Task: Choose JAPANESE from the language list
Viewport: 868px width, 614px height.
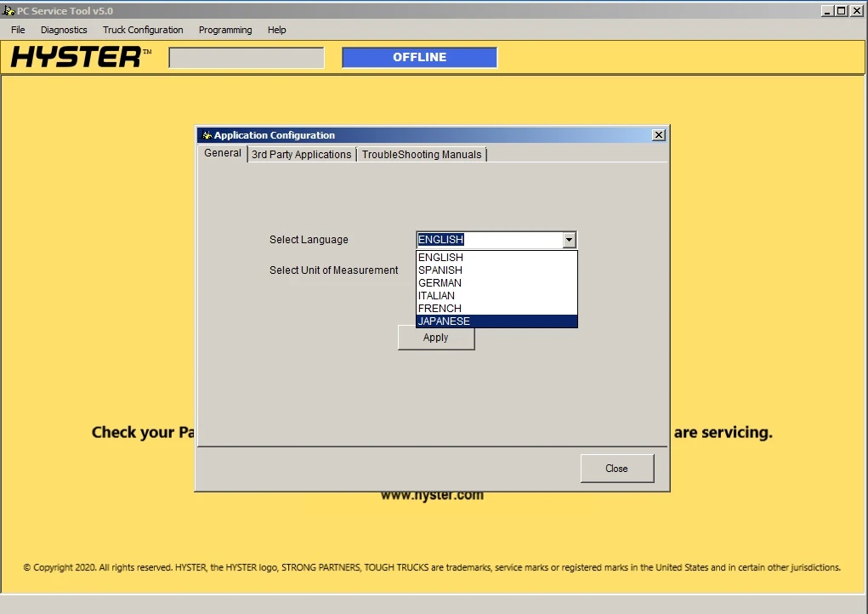Action: coord(496,321)
